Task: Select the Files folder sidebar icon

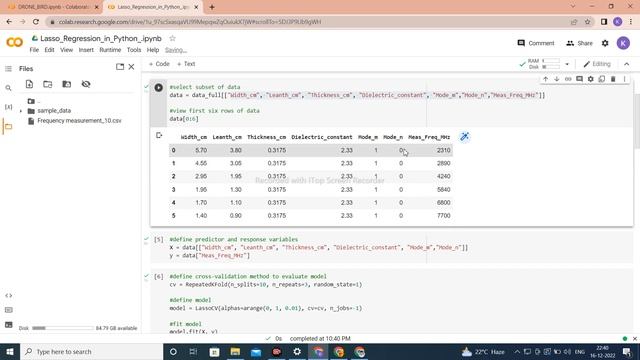Action: click(8, 127)
